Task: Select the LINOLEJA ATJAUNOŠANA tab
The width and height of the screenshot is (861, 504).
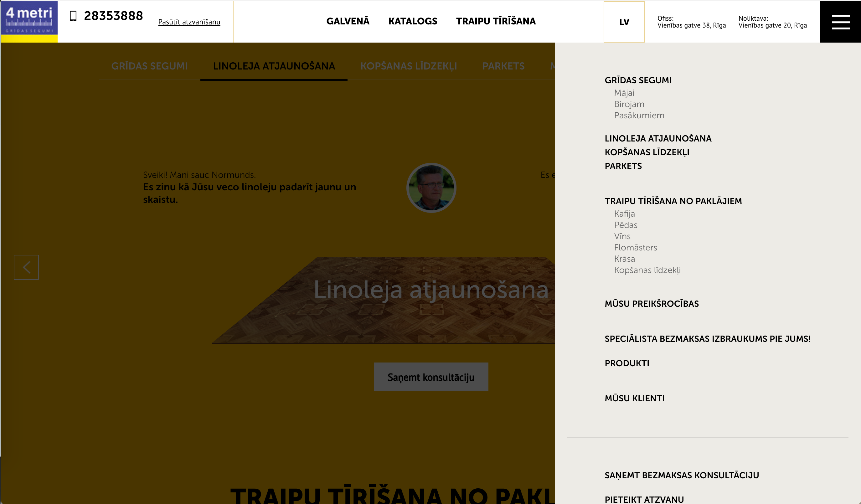Action: click(274, 66)
